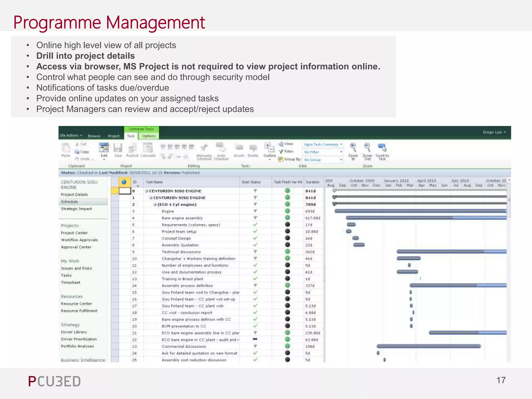Image resolution: width=532 pixels, height=399 pixels.
Task: Click the Undo icon
Action: [77, 159]
